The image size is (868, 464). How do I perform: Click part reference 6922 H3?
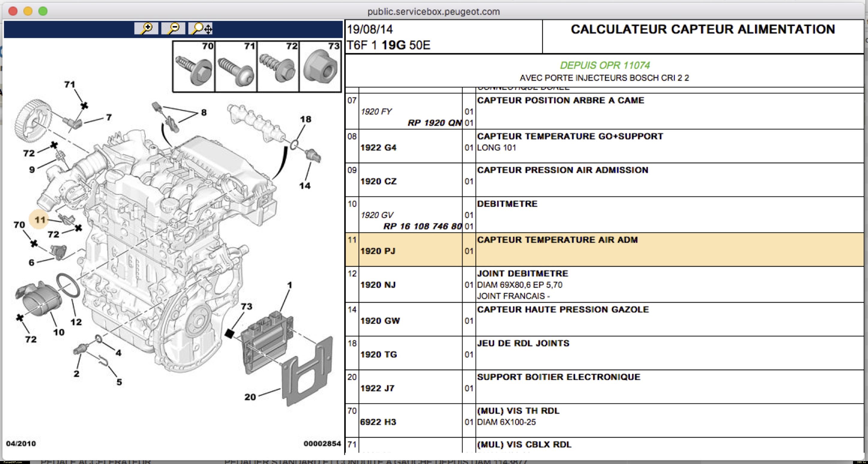pyautogui.click(x=378, y=422)
